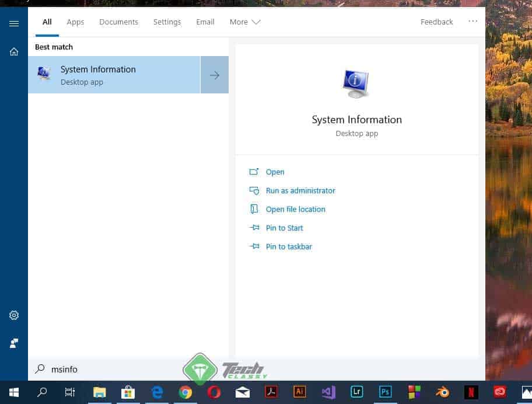Launch Google Chrome from the taskbar
This screenshot has width=532, height=404.
coord(185,392)
